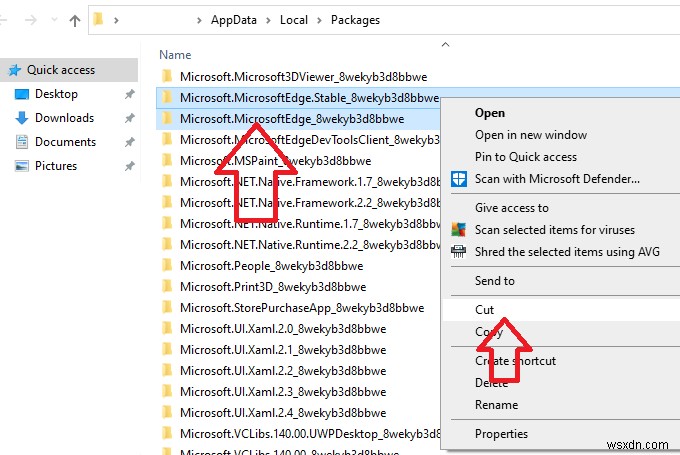This screenshot has width=680, height=455.
Task: Sort by the Name column header
Action: (x=175, y=55)
